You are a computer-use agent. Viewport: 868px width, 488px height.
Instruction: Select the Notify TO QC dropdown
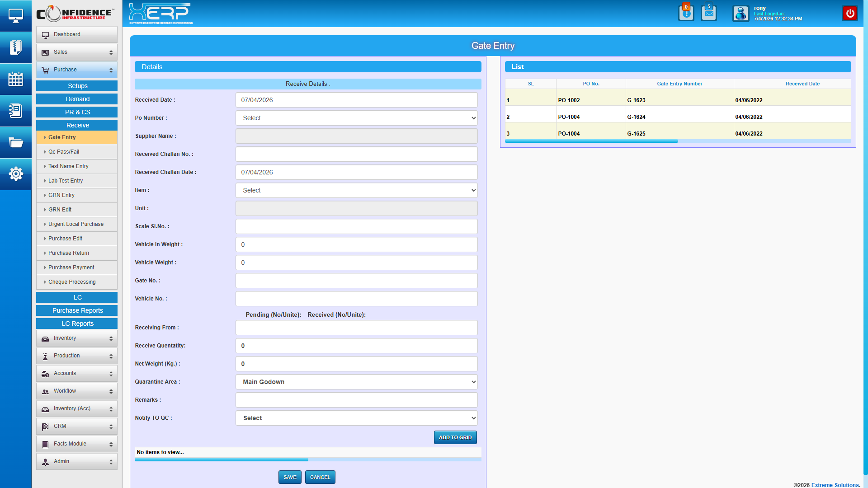pyautogui.click(x=356, y=418)
